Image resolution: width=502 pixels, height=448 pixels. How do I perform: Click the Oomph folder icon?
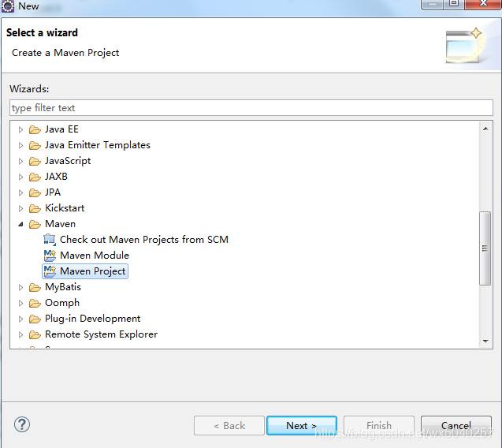(x=35, y=303)
